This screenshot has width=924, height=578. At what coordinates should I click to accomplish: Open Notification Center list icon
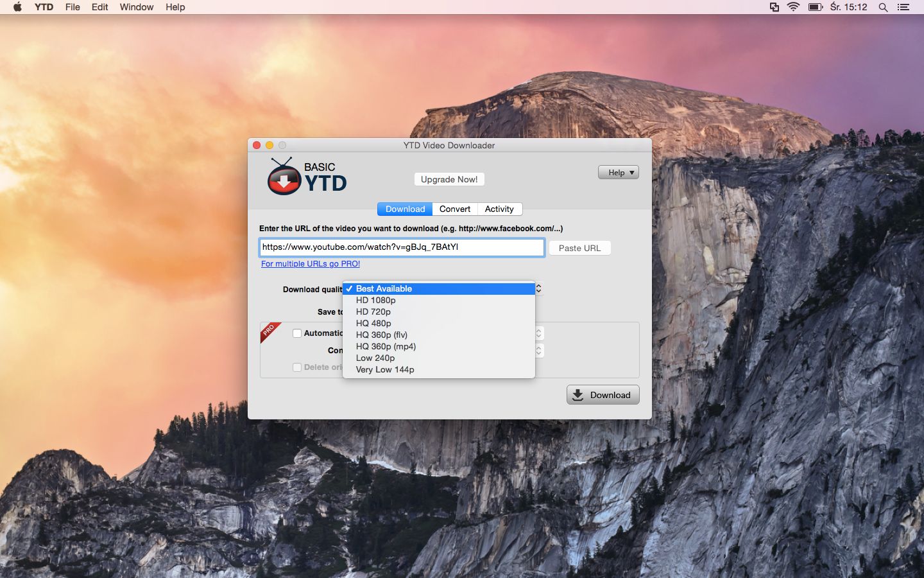click(903, 7)
